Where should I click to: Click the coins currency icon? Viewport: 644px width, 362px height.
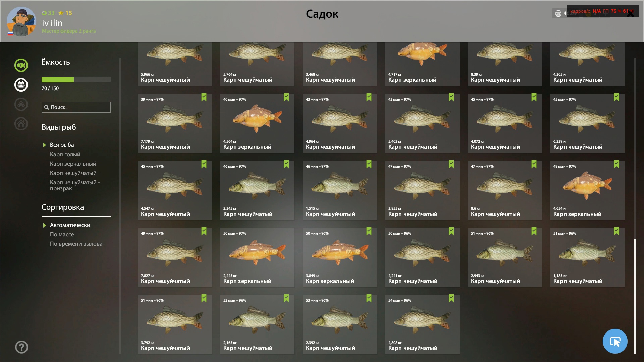pos(558,13)
